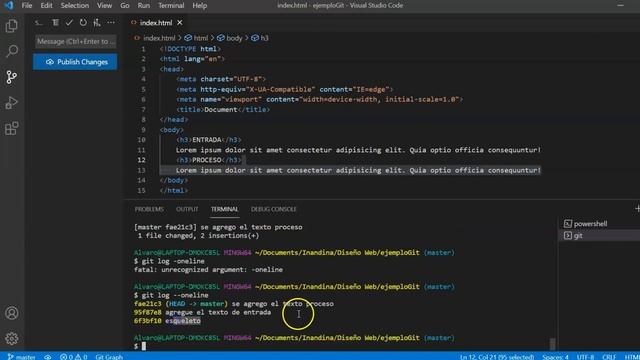Open the Help menu
Viewport: 640px width, 360px height.
(x=200, y=5)
